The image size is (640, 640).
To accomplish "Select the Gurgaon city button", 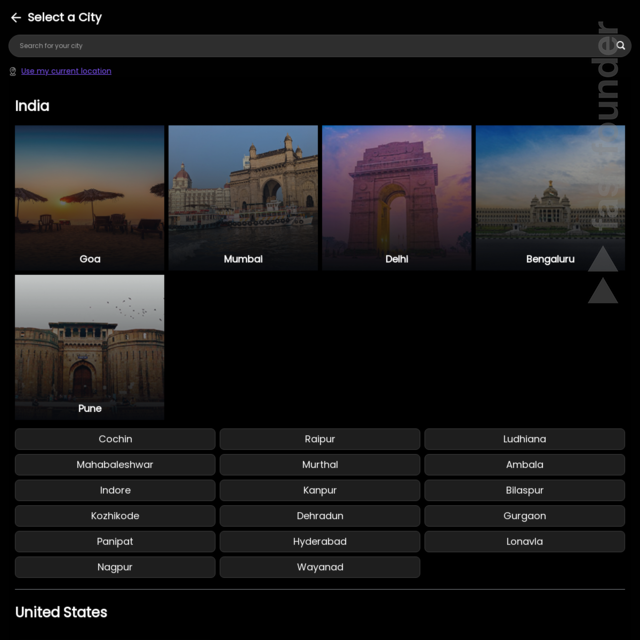I will 524,516.
